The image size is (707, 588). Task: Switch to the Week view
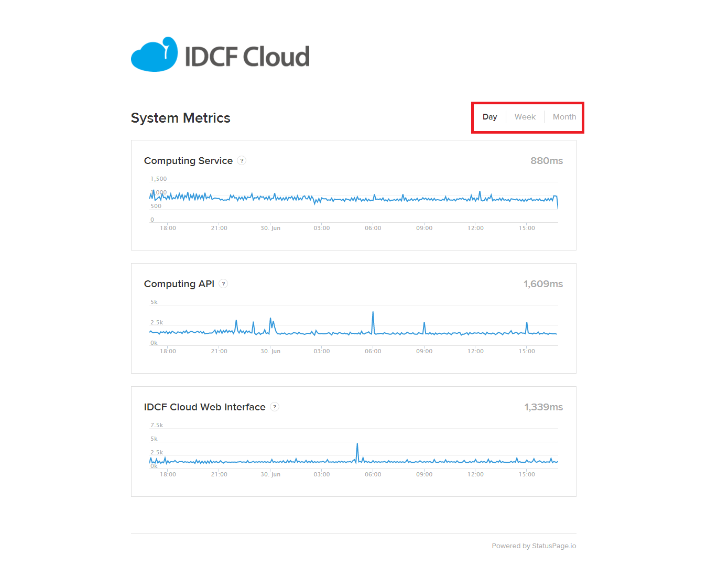click(x=525, y=117)
